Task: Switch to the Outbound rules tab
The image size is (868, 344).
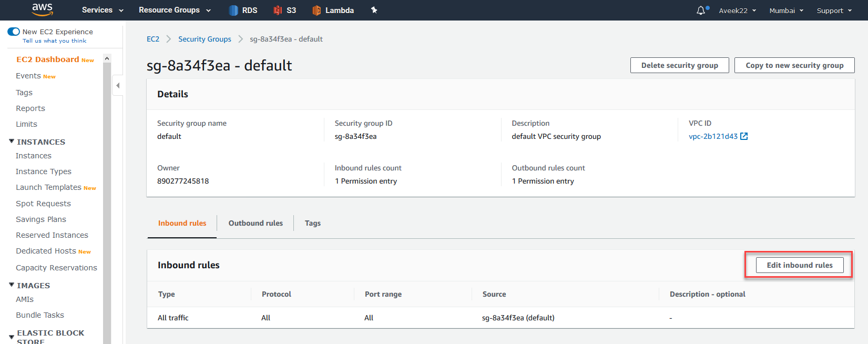Action: click(x=256, y=223)
